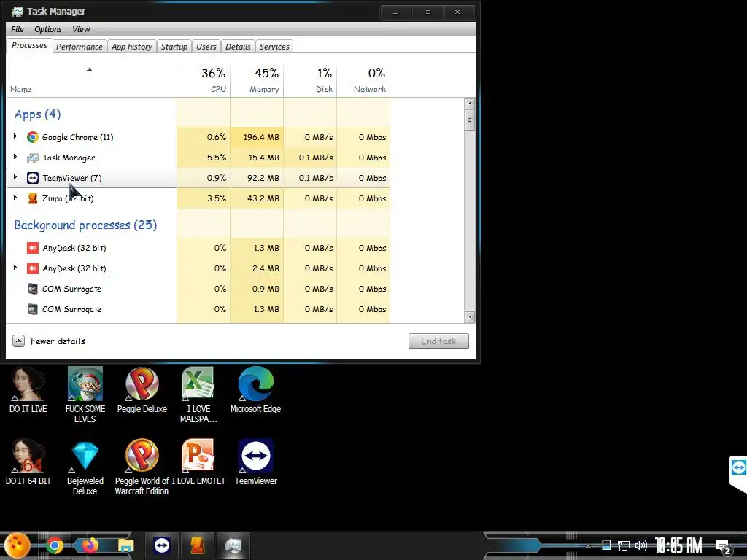Open the network tray icon
The image size is (747, 560).
click(623, 545)
